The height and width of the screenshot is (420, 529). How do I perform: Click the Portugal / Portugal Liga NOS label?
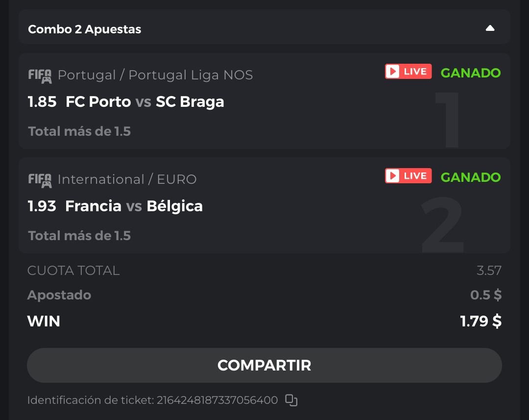tap(155, 75)
